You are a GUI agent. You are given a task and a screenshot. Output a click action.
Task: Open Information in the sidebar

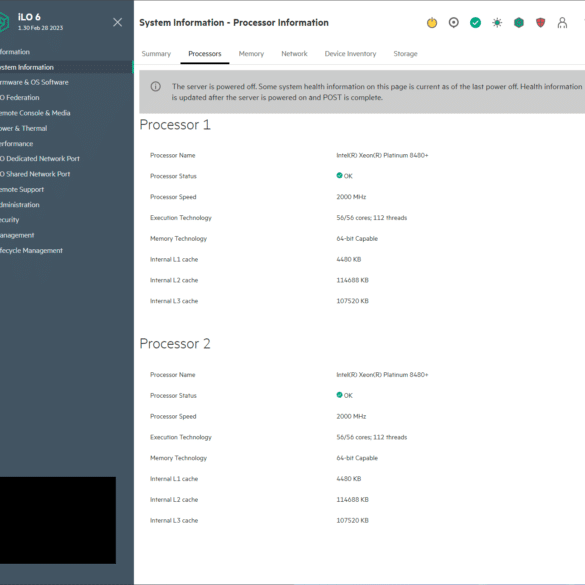[x=15, y=52]
